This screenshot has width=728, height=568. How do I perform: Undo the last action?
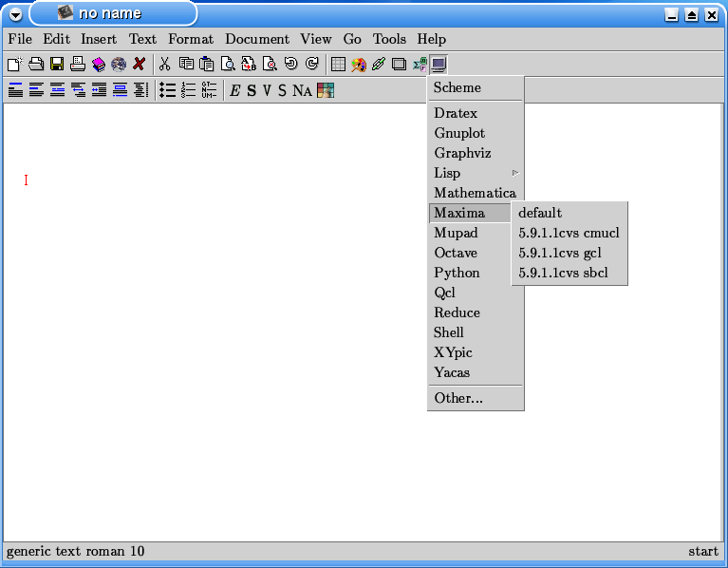pyautogui.click(x=290, y=64)
